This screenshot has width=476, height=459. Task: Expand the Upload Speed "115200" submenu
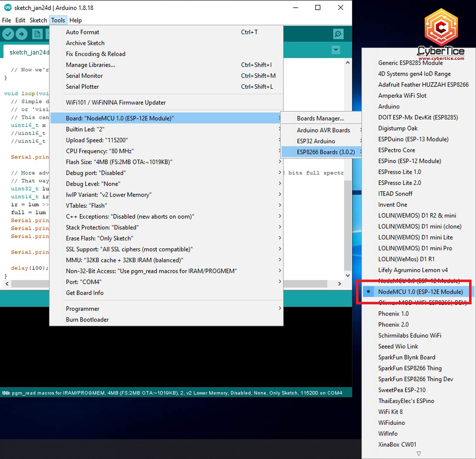click(x=96, y=140)
